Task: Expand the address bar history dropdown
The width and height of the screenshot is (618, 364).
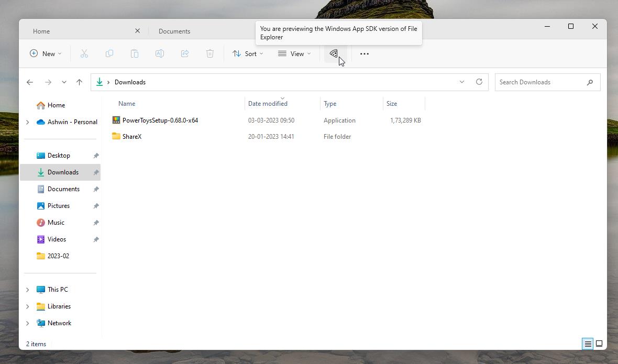Action: tap(461, 82)
